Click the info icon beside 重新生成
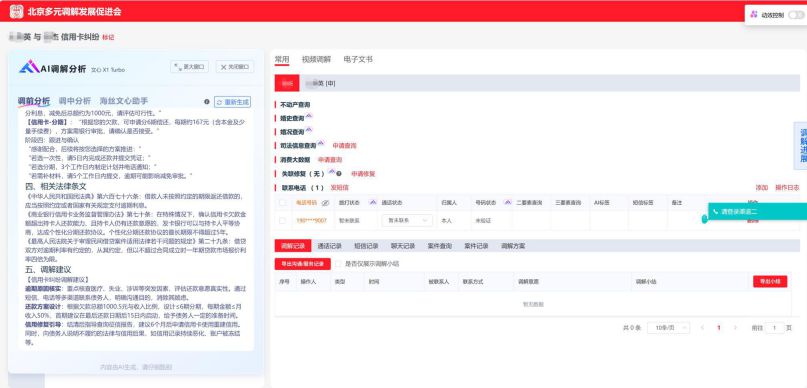The width and height of the screenshot is (807, 388). (x=207, y=102)
